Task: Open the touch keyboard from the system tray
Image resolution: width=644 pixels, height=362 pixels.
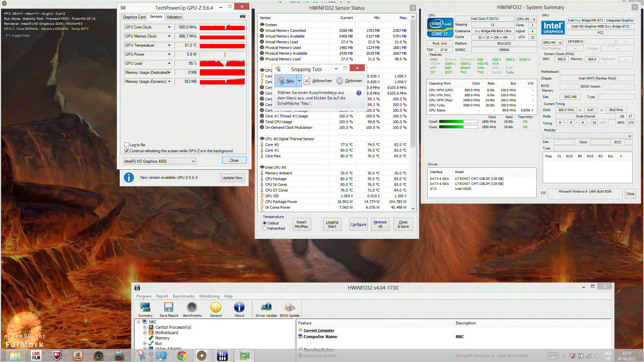Action: tap(553, 356)
